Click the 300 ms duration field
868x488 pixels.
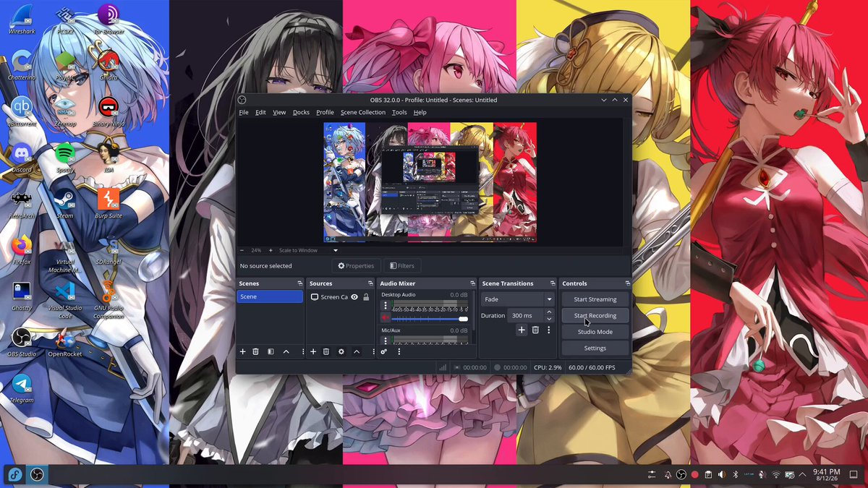(525, 316)
